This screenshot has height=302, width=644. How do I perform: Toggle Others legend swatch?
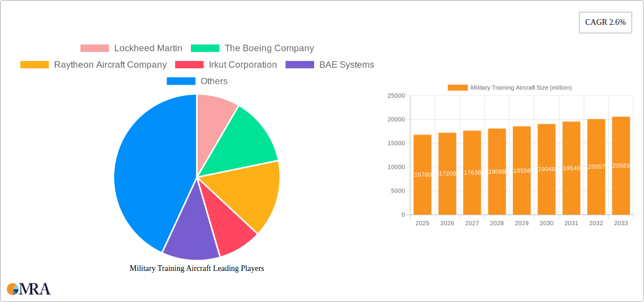(181, 81)
